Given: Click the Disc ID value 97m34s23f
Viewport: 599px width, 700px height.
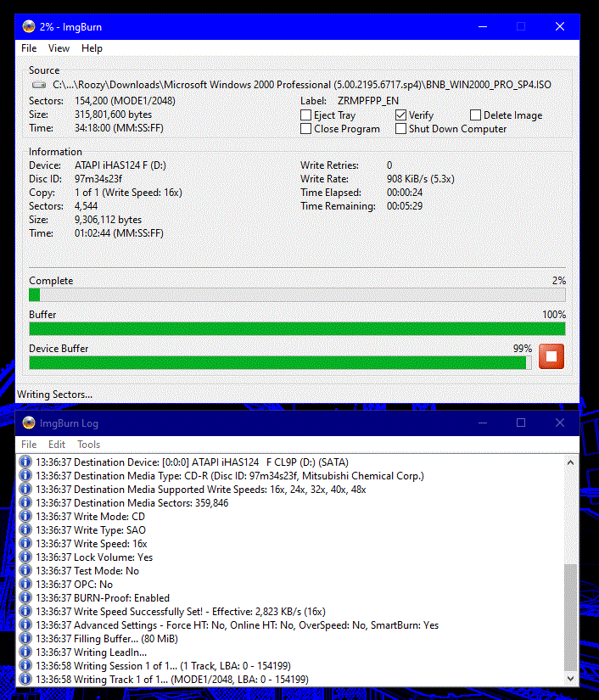Looking at the screenshot, I should pos(98,179).
